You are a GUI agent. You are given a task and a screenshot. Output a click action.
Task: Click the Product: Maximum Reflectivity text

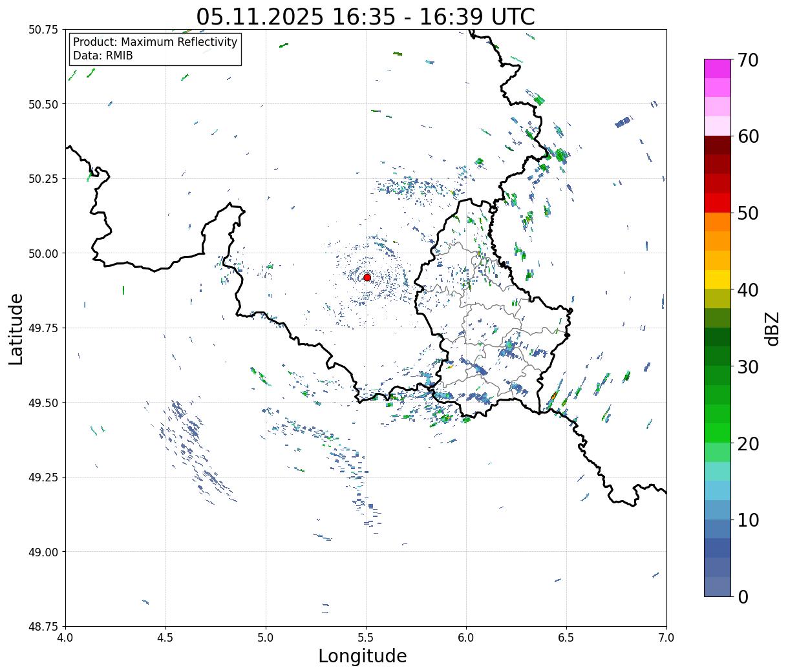[155, 42]
